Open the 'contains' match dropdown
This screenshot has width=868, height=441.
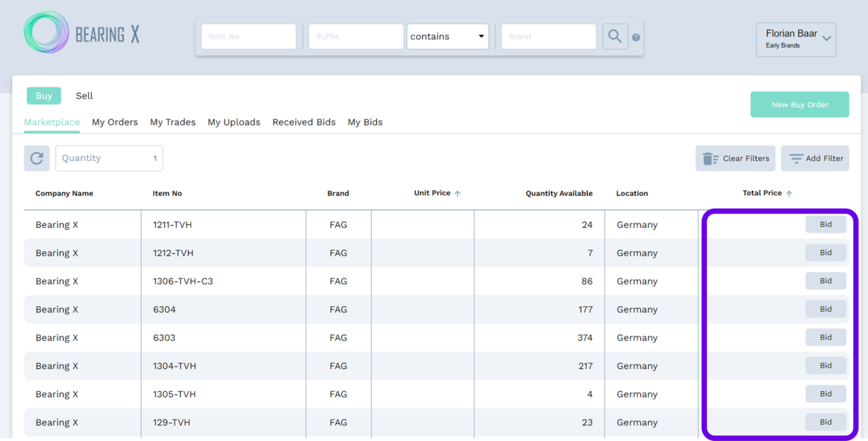tap(447, 36)
